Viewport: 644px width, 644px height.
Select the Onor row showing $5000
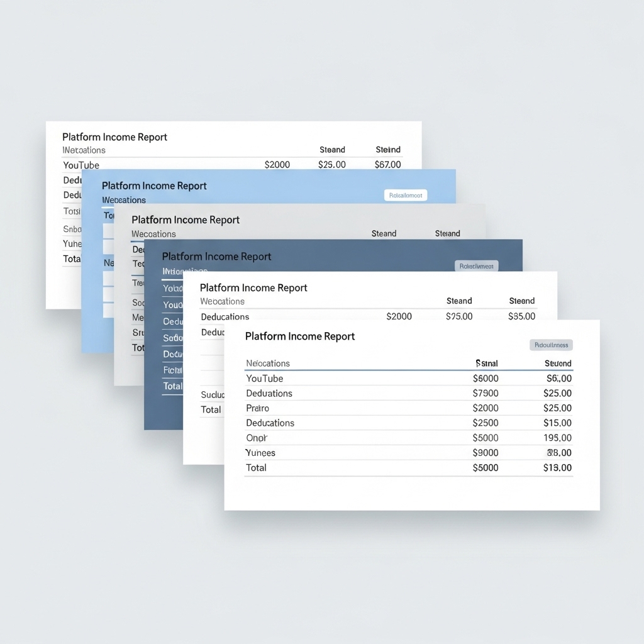[x=257, y=438]
